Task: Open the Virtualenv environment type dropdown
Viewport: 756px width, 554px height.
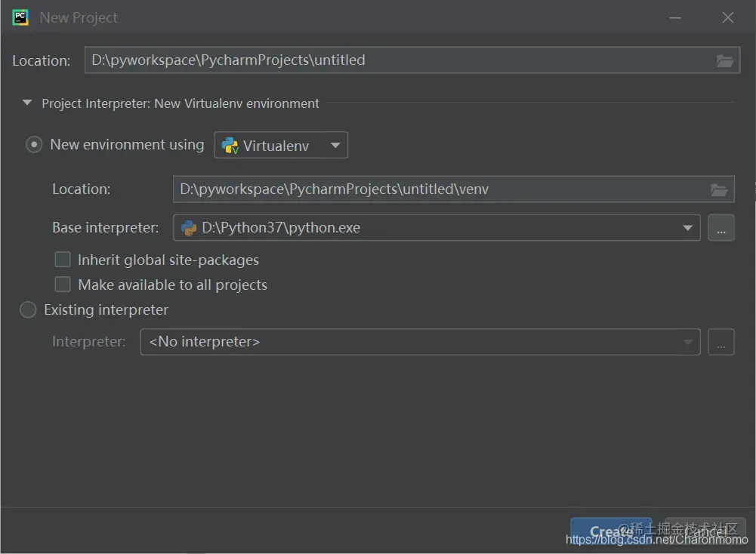Action: pyautogui.click(x=281, y=145)
